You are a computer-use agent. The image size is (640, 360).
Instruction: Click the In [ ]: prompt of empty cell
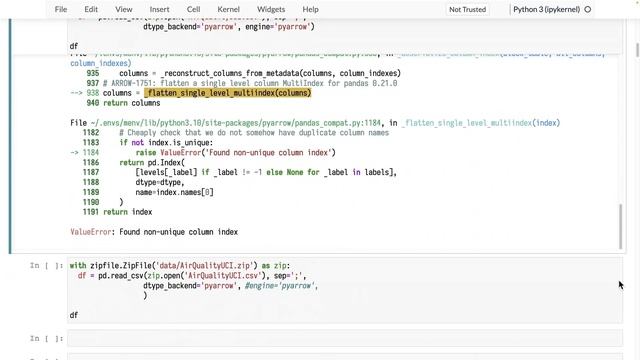coord(46,338)
